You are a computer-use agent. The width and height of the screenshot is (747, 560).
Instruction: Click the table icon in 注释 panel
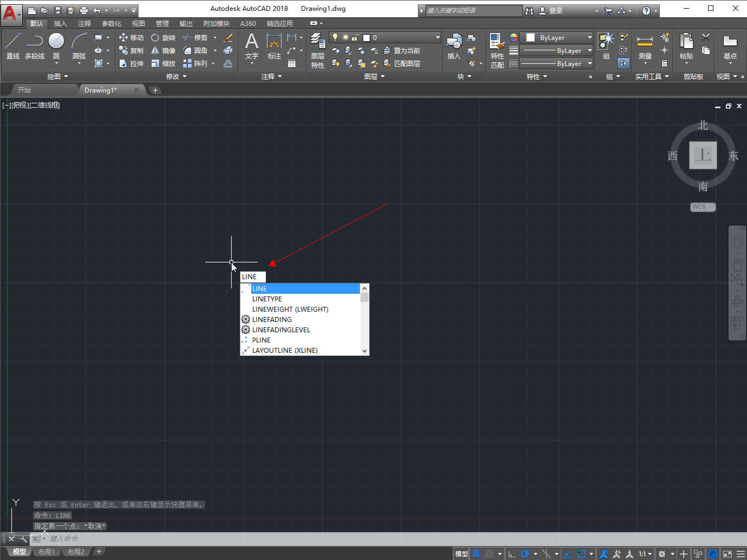292,63
